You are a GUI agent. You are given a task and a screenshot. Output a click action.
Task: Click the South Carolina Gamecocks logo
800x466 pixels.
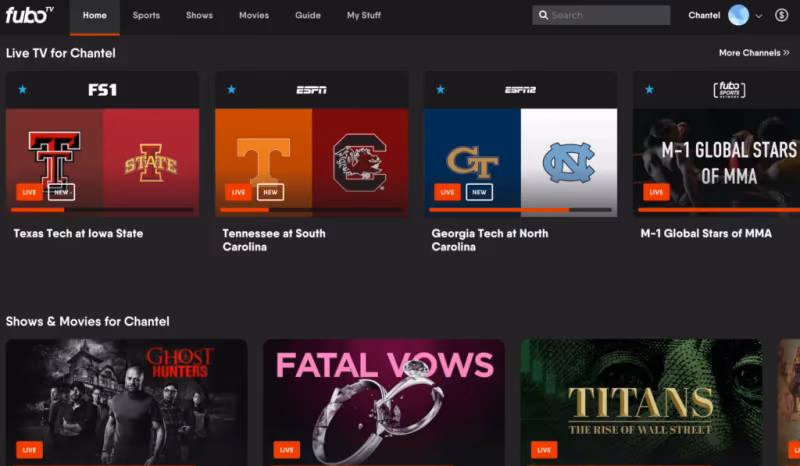click(x=360, y=162)
